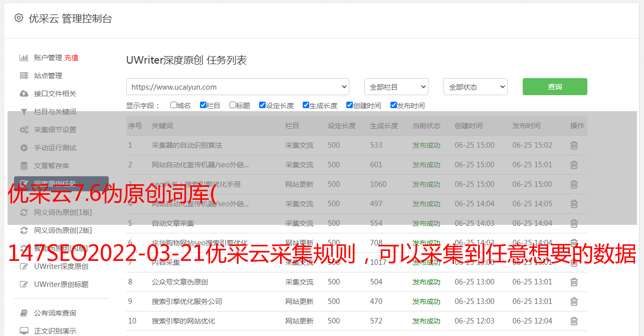Open the 全部状态 dropdown
The image size is (644, 336).
click(x=476, y=87)
